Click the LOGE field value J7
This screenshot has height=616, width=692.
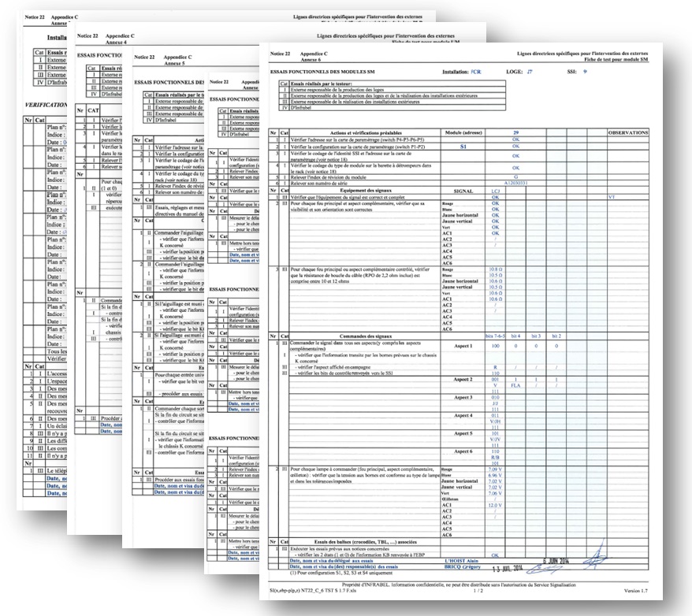[x=530, y=72]
